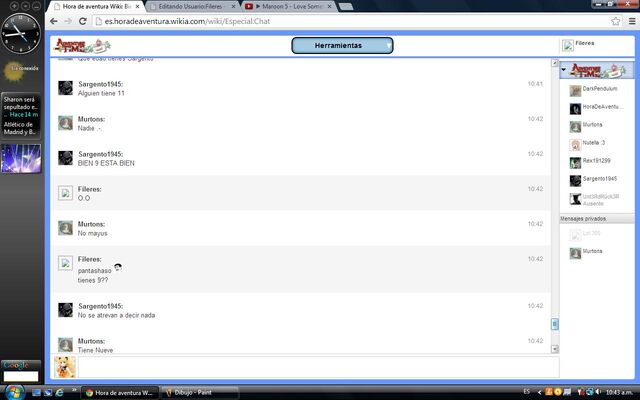Open the Herramientas dropdown
The image size is (640, 400).
(342, 45)
